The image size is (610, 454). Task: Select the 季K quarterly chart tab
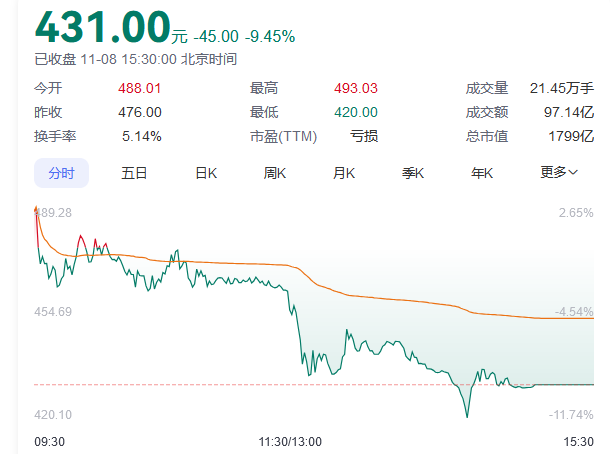pos(413,173)
